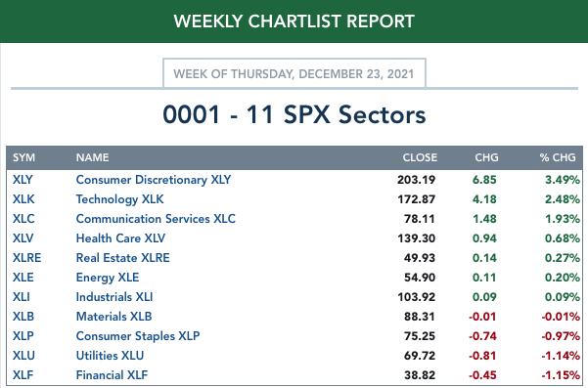Open Real Estate XLRE link

[x=122, y=258]
